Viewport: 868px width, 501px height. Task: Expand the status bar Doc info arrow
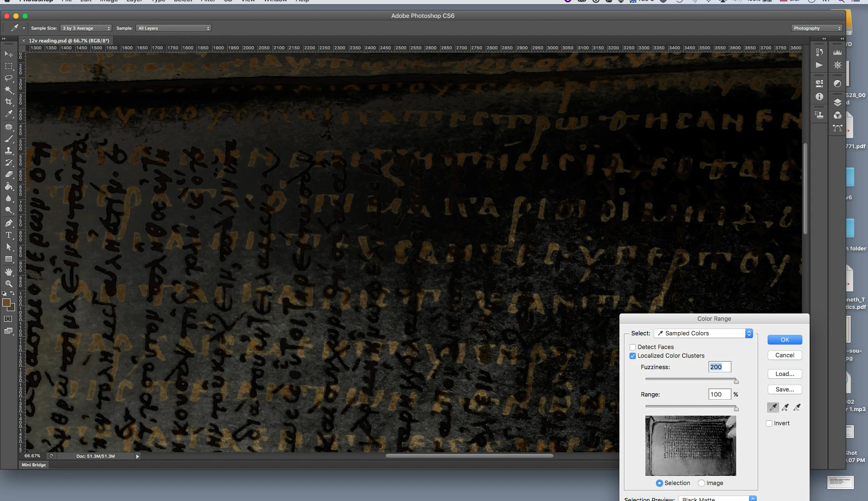[x=137, y=456]
